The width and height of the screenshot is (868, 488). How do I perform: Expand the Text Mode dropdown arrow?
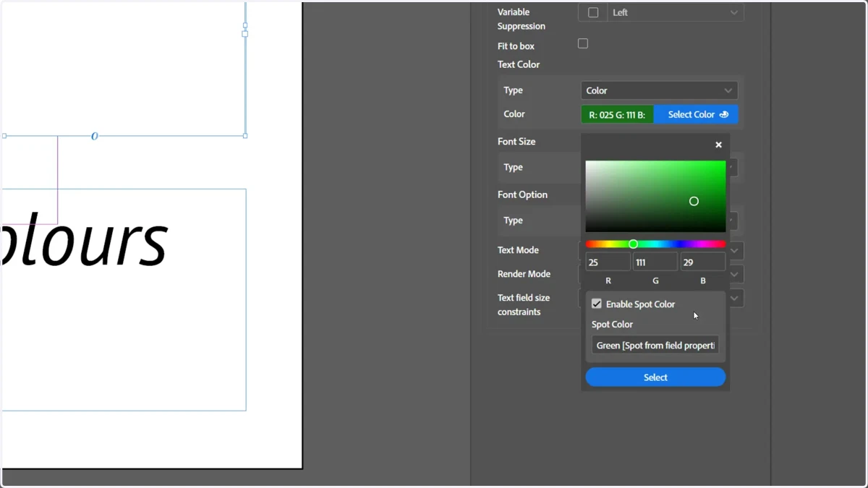coord(734,251)
